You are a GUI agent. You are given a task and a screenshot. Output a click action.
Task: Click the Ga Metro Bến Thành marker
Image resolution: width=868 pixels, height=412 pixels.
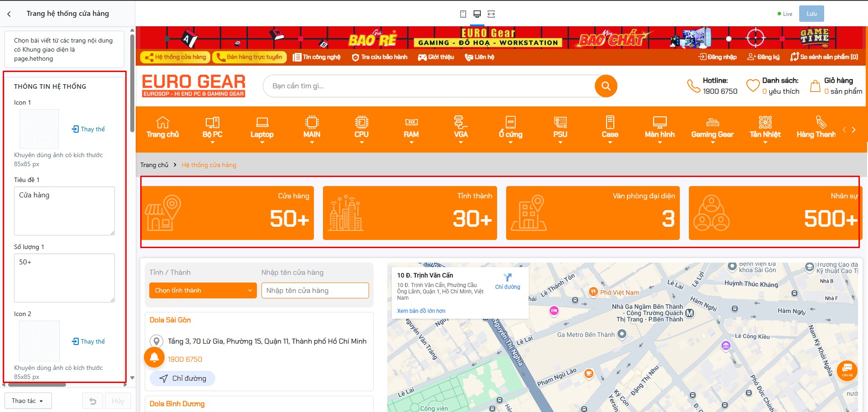[x=622, y=334]
